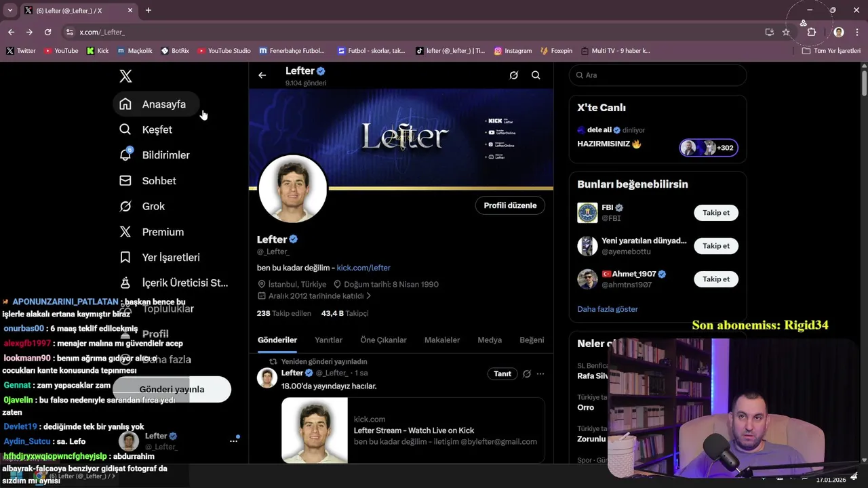Switch to the Öne Çıkanlar tab
Image resolution: width=868 pixels, height=488 pixels.
pos(383,340)
